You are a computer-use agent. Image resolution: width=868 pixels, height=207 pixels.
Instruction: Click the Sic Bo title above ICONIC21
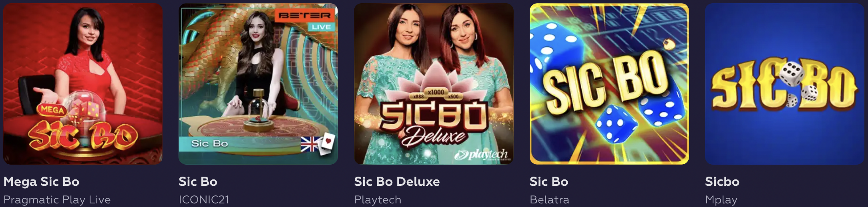pyautogui.click(x=198, y=181)
